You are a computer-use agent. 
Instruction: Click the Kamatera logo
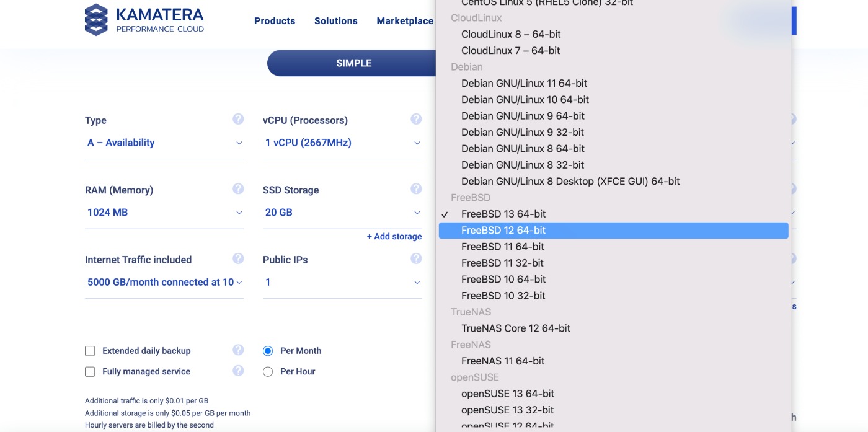coord(144,19)
